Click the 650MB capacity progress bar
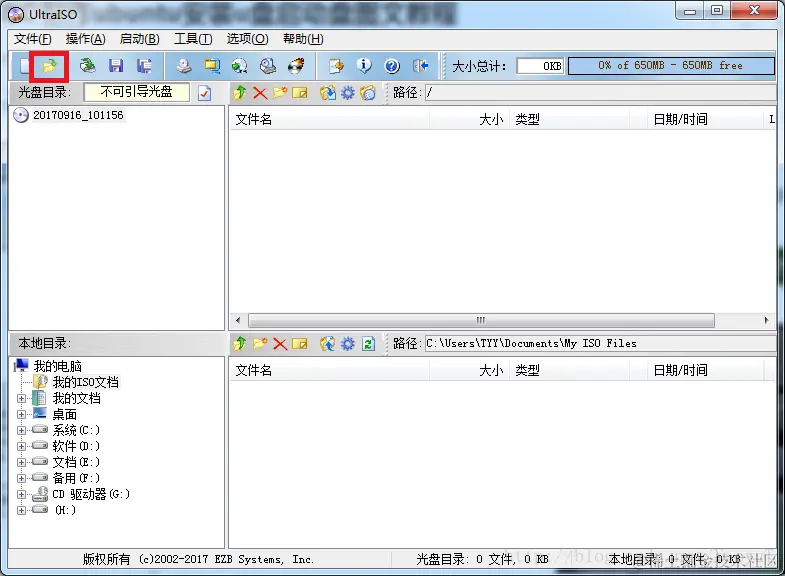Viewport: 785px width, 576px height. pyautogui.click(x=671, y=66)
